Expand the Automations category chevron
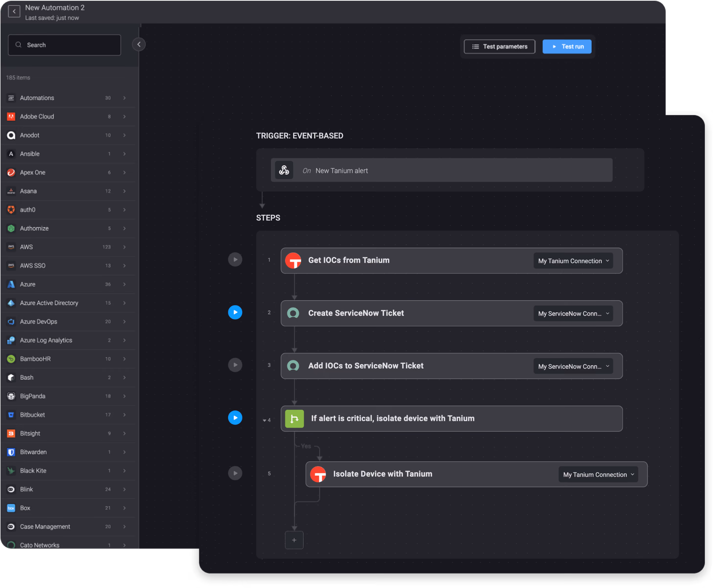This screenshot has height=588, width=716. pyautogui.click(x=125, y=98)
